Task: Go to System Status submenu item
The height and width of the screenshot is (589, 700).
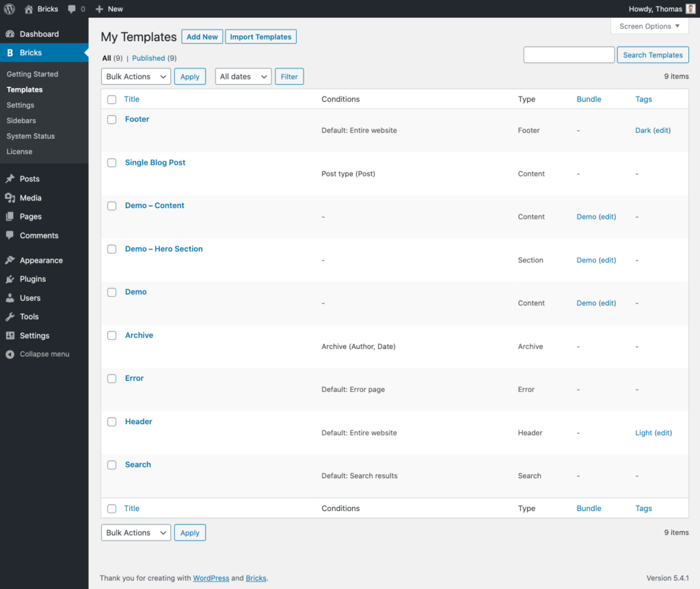Action: coord(31,136)
